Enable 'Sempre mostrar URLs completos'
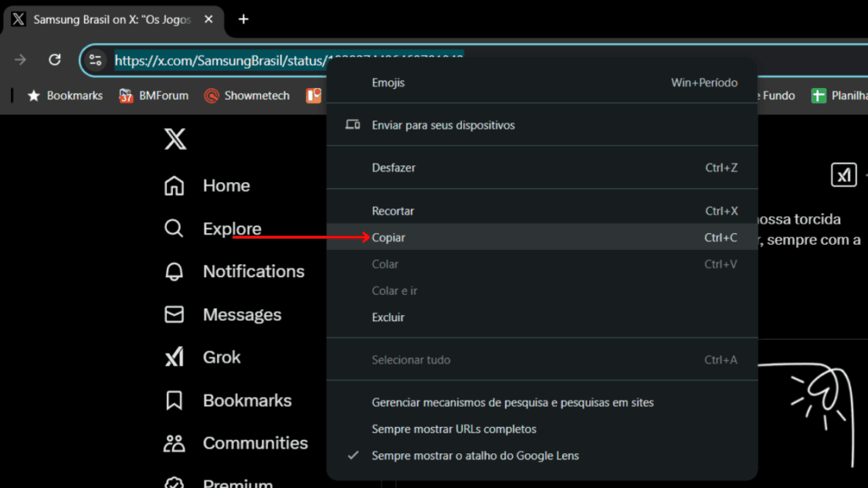The width and height of the screenshot is (868, 488). 453,429
